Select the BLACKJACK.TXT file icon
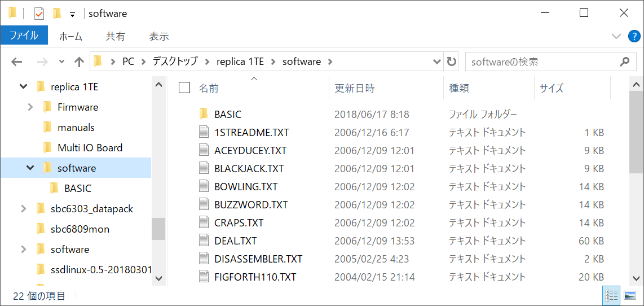The image size is (644, 306). click(x=204, y=169)
